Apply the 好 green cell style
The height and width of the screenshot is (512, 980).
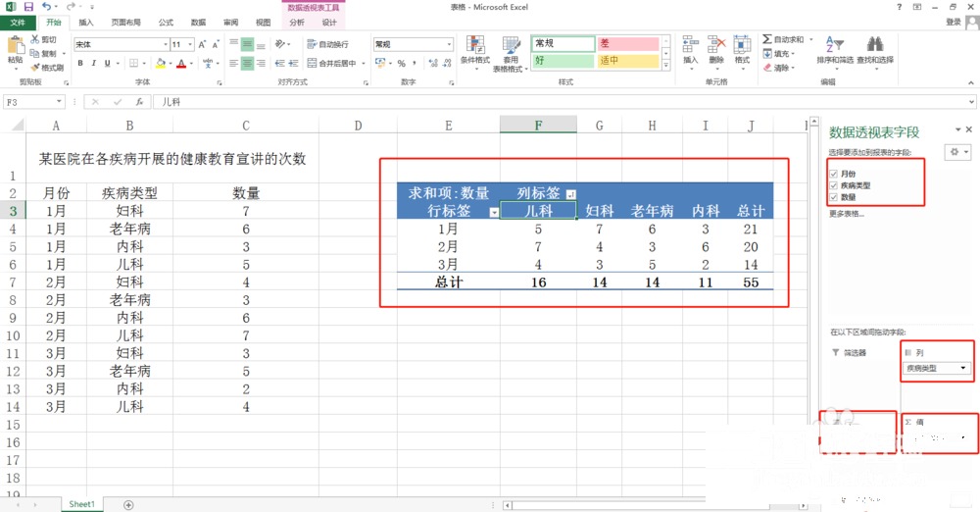pyautogui.click(x=563, y=61)
